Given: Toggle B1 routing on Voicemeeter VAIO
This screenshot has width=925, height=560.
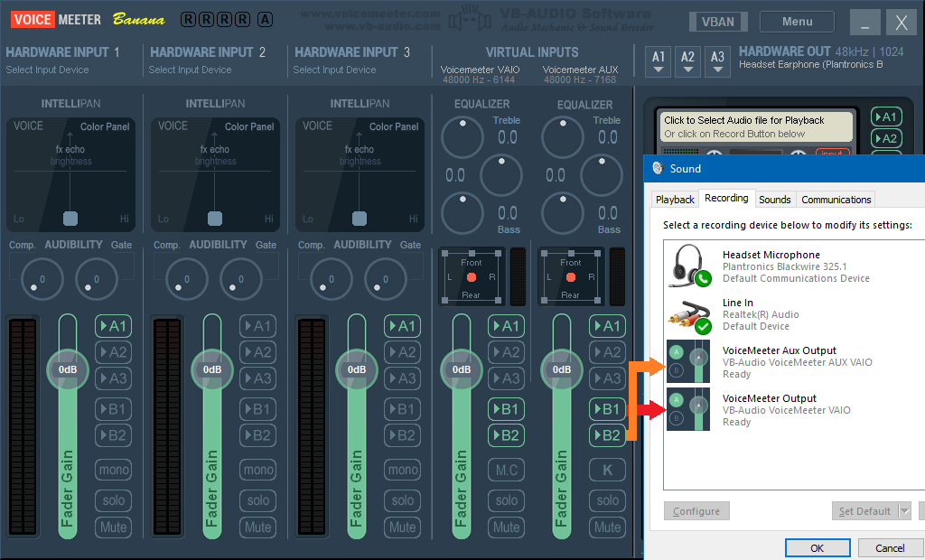Looking at the screenshot, I should point(506,409).
